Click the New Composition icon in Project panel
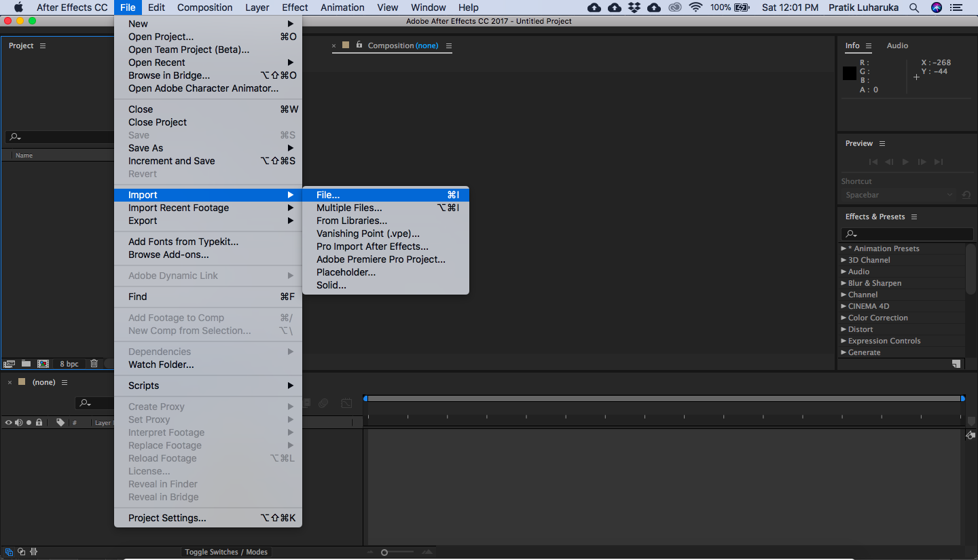 click(43, 364)
